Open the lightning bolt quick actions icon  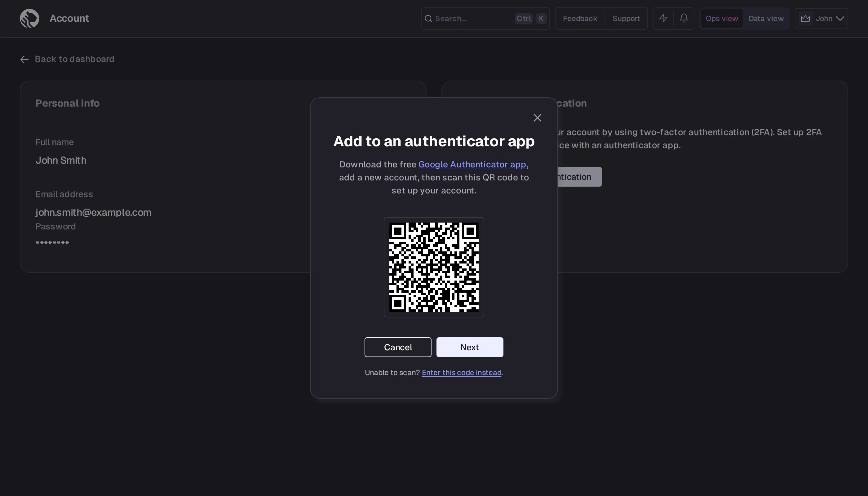pos(663,18)
